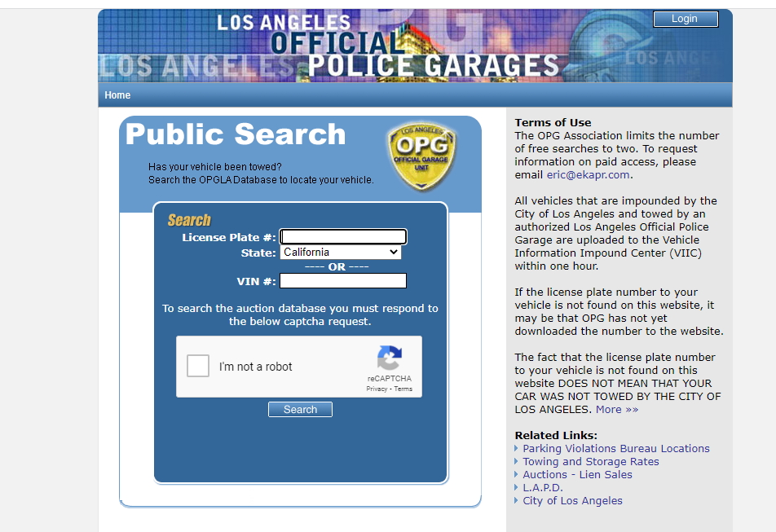Open Parking Violations Bureau Locations link
This screenshot has height=532, width=776.
click(616, 448)
